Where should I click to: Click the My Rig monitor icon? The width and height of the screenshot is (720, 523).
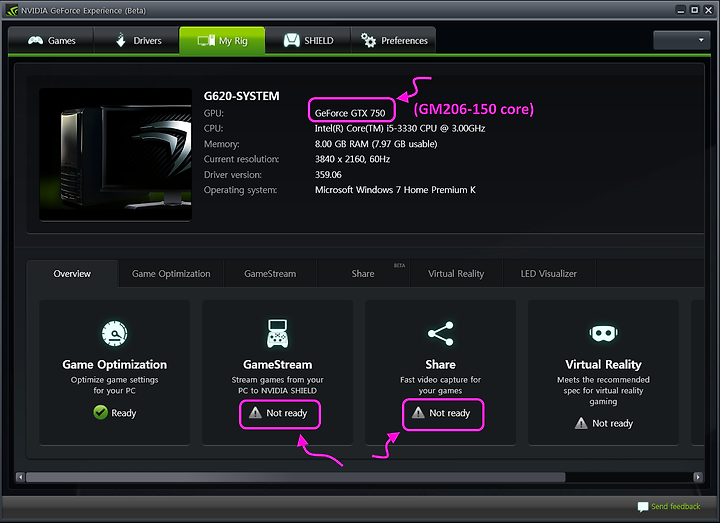[x=206, y=40]
